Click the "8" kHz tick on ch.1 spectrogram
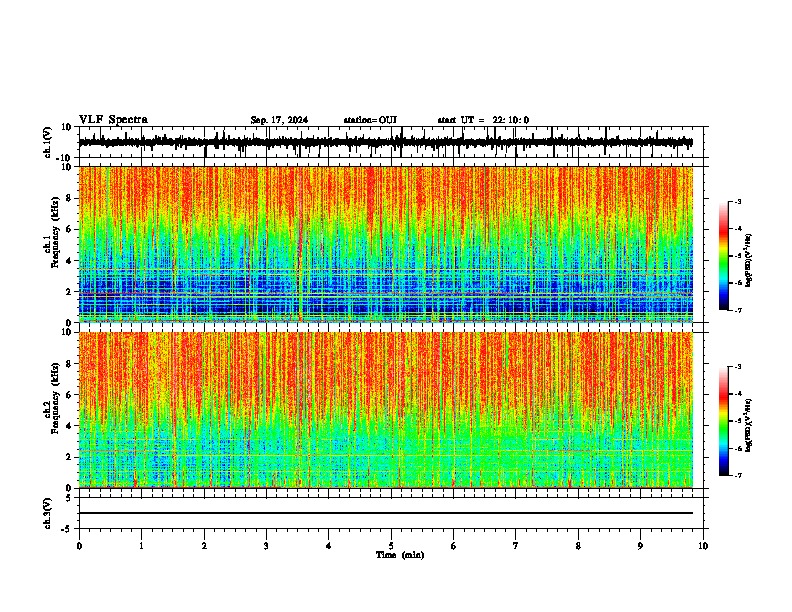 [70, 198]
